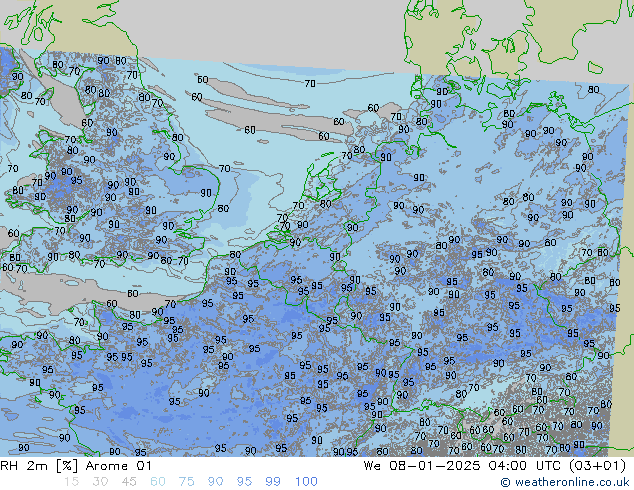Click the '(03+01)' forecast run label
The height and width of the screenshot is (490, 634).
coord(597,466)
